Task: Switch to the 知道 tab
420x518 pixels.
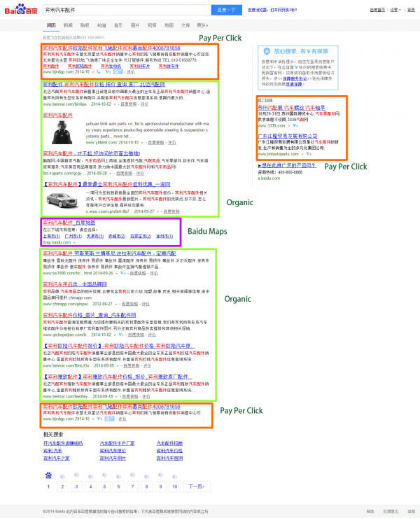Action: (101, 25)
